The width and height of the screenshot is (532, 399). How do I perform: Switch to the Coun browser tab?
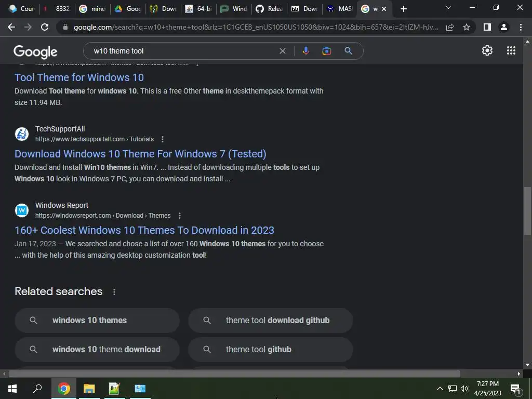22,9
